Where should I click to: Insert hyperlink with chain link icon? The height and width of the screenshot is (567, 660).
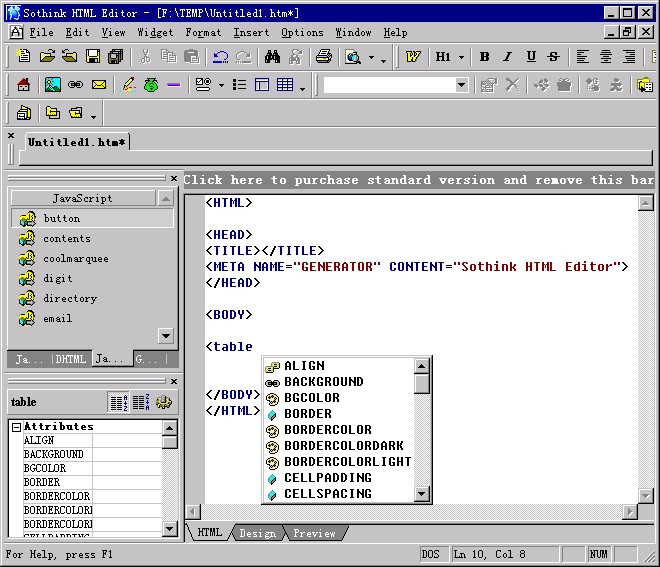click(x=75, y=85)
